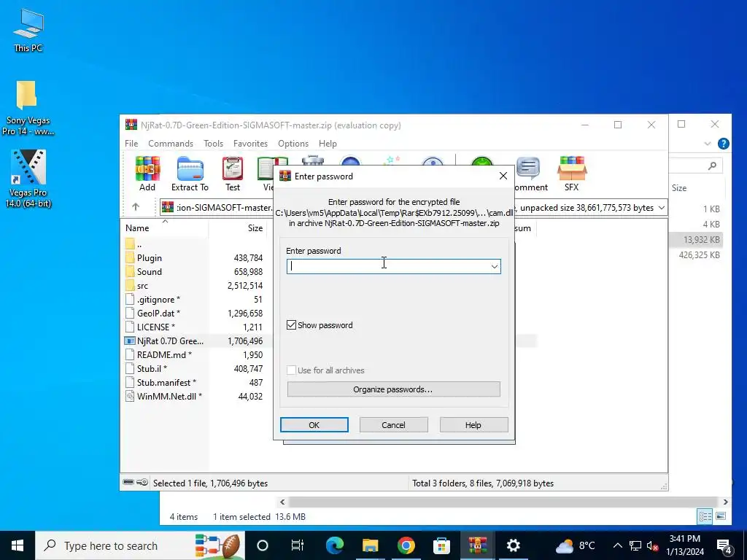The height and width of the screenshot is (560, 747).
Task: Expand the password history dropdown
Action: click(x=495, y=267)
